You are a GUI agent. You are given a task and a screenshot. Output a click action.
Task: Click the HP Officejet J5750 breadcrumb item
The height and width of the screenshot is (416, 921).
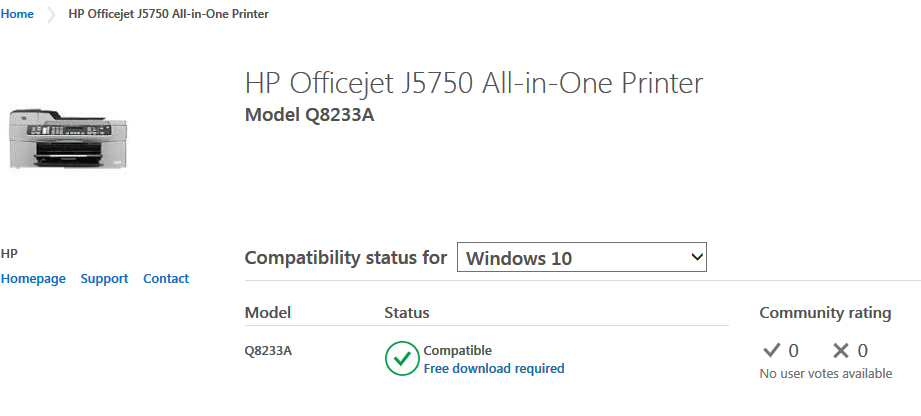[169, 14]
